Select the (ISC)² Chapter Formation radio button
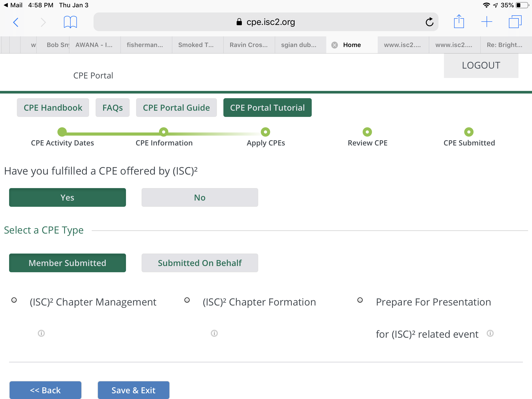 (187, 301)
